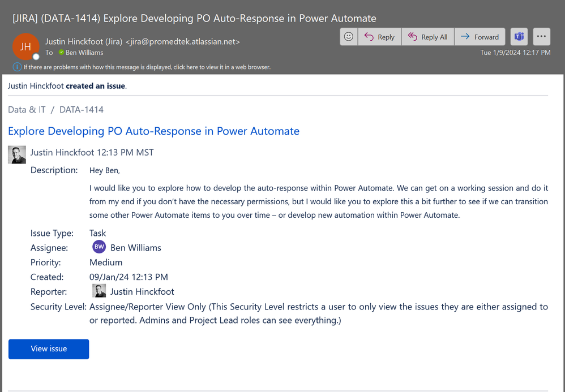Click the sender email address jira@promedtek.atlassian.net
565x392 pixels.
tap(183, 42)
